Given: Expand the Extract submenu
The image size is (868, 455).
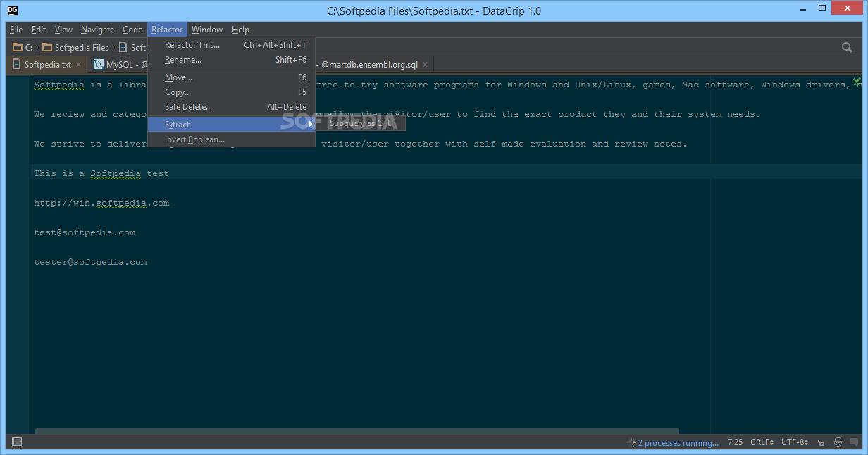Looking at the screenshot, I should click(x=231, y=125).
